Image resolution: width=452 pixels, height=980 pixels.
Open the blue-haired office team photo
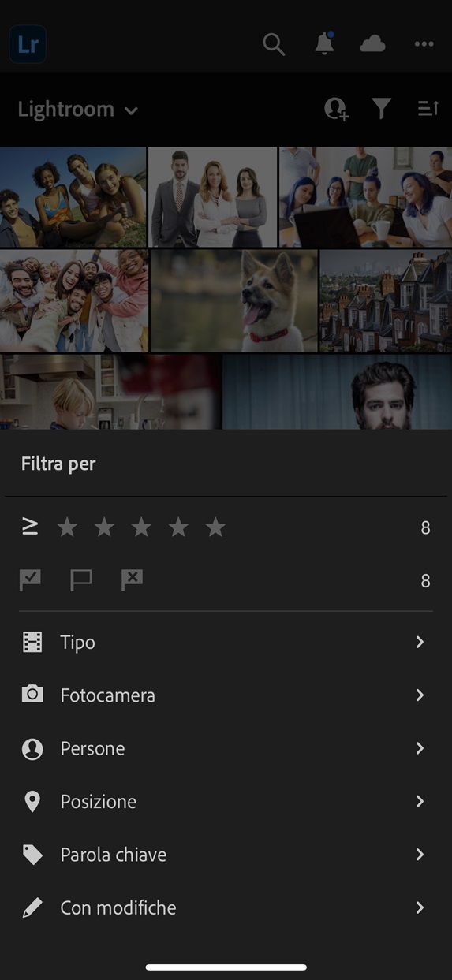pyautogui.click(x=365, y=197)
